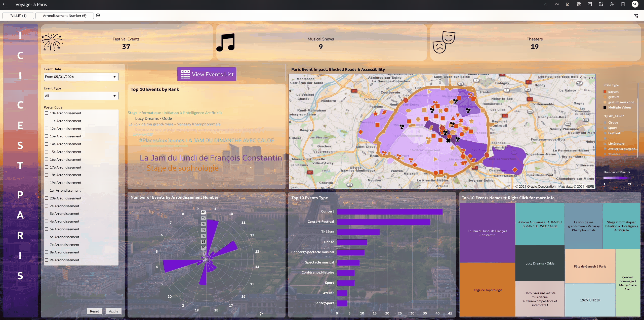
Task: Select the Stage de sophrologie treemap tile
Action: click(487, 290)
